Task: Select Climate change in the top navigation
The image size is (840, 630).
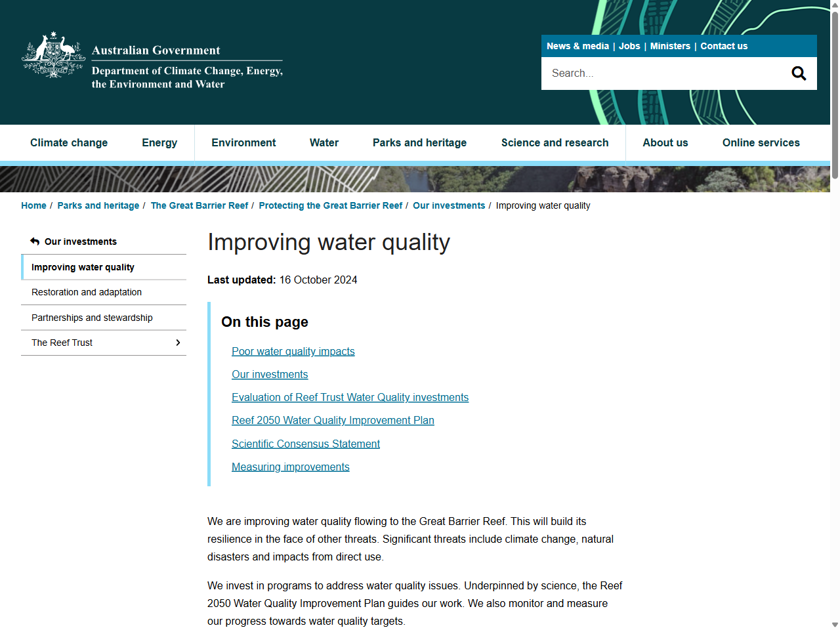Action: point(69,142)
